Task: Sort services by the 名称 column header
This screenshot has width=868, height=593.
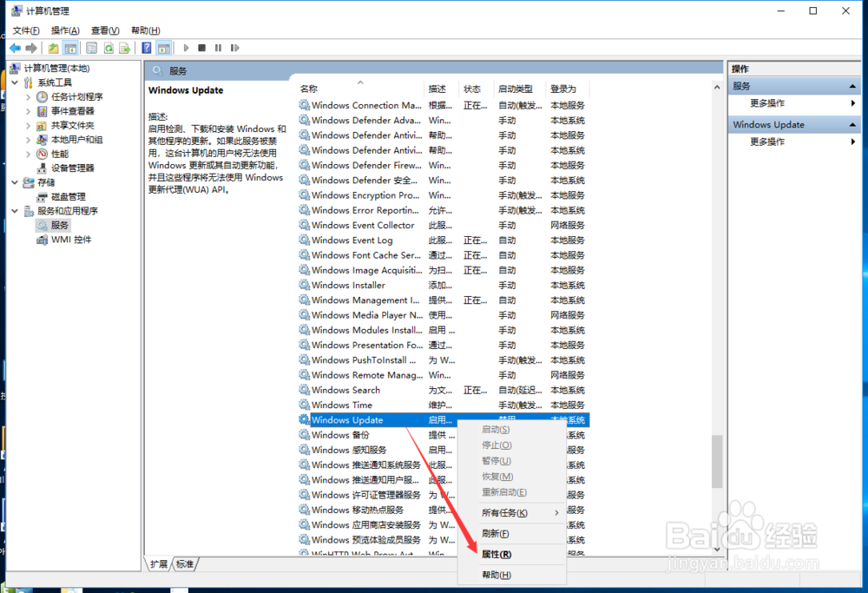Action: click(x=360, y=89)
